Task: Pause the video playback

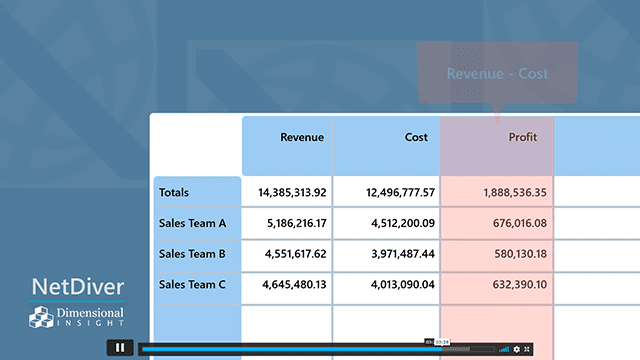Action: click(x=120, y=348)
